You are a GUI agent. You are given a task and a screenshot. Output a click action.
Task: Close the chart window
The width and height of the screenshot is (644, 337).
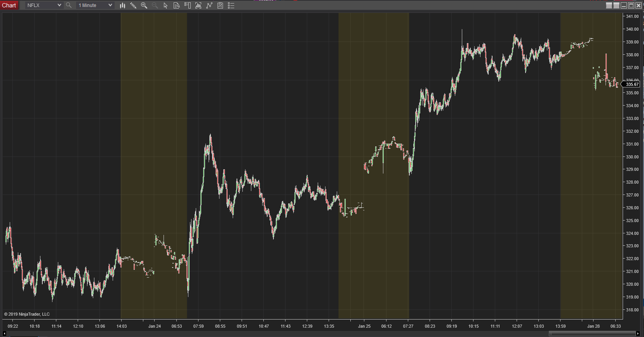pyautogui.click(x=639, y=5)
